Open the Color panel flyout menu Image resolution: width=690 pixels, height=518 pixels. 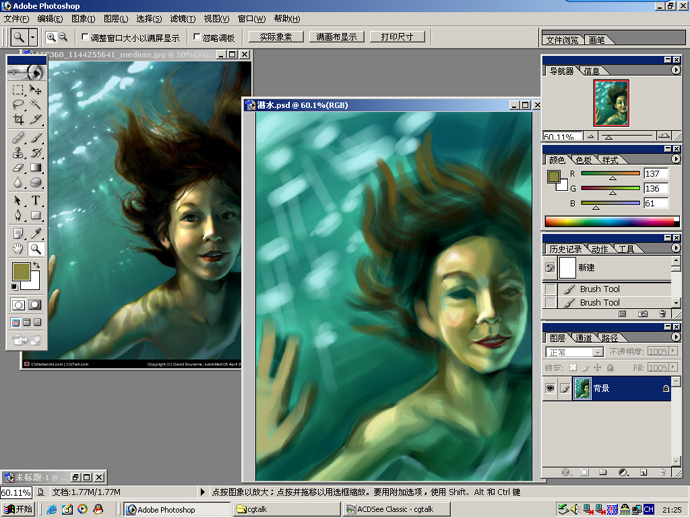[x=675, y=159]
